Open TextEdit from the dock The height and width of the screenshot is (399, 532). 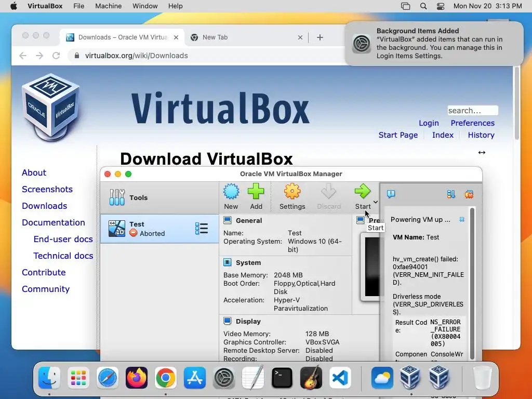point(253,378)
